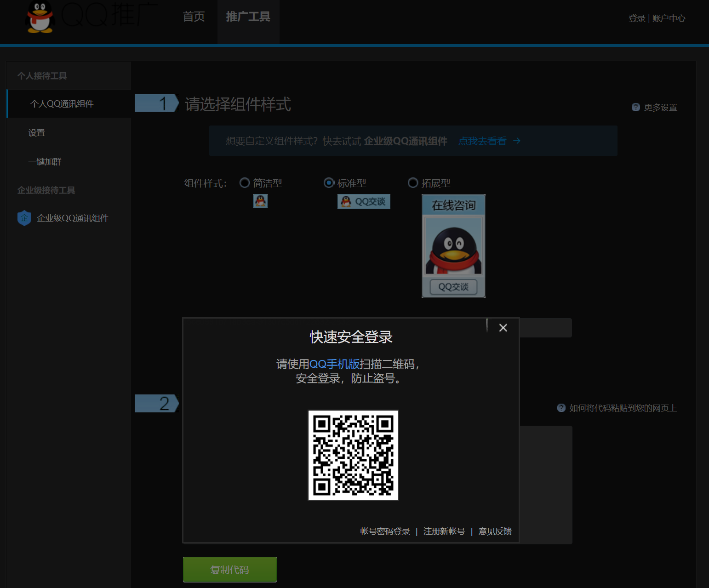Click the help icon beside 如何将代码粘贴到您的网页上
This screenshot has width=709, height=588.
click(561, 408)
